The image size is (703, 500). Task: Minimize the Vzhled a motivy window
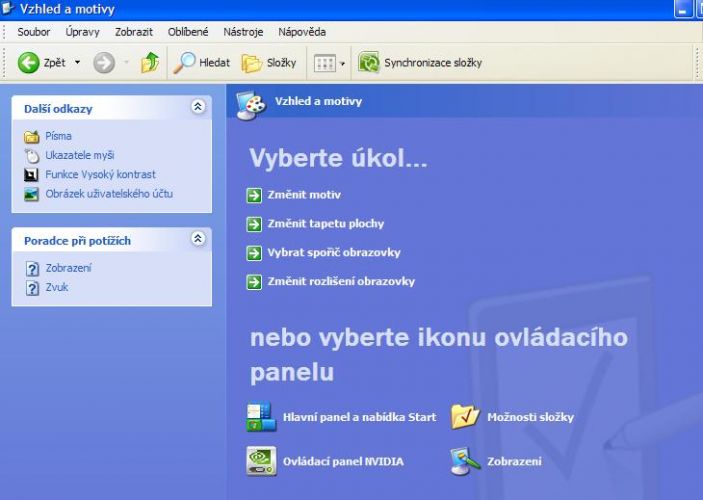683,9
